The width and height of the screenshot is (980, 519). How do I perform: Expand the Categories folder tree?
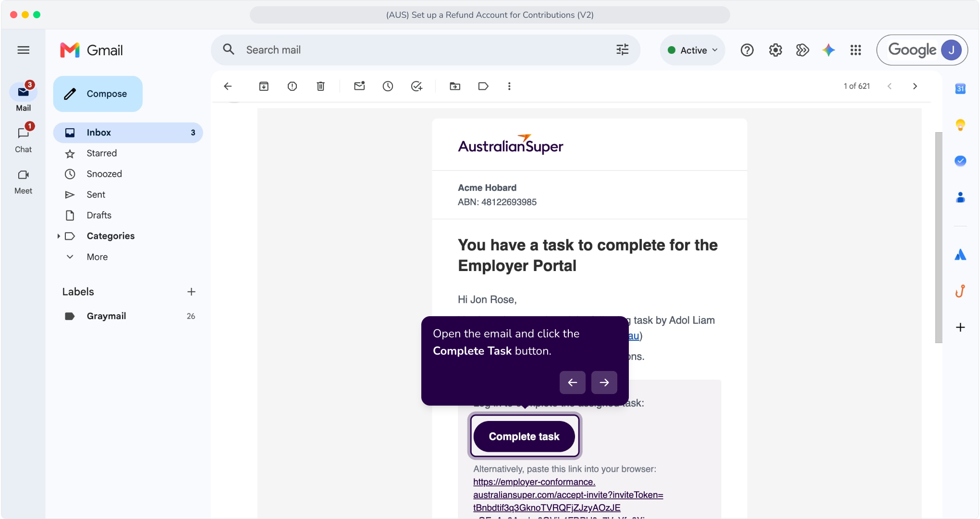pyautogui.click(x=59, y=236)
